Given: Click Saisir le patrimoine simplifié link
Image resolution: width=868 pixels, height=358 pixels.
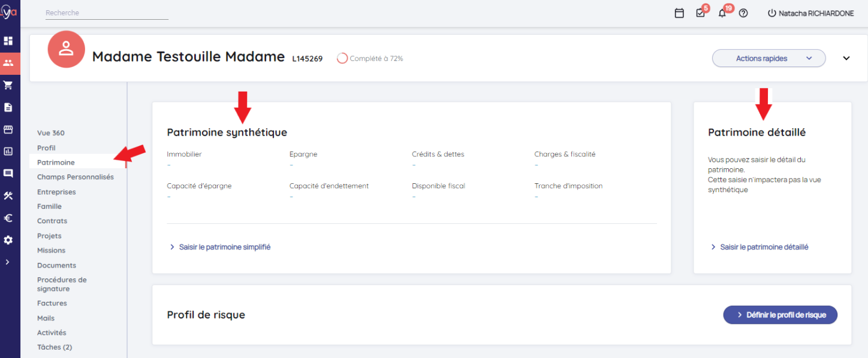Looking at the screenshot, I should (224, 247).
